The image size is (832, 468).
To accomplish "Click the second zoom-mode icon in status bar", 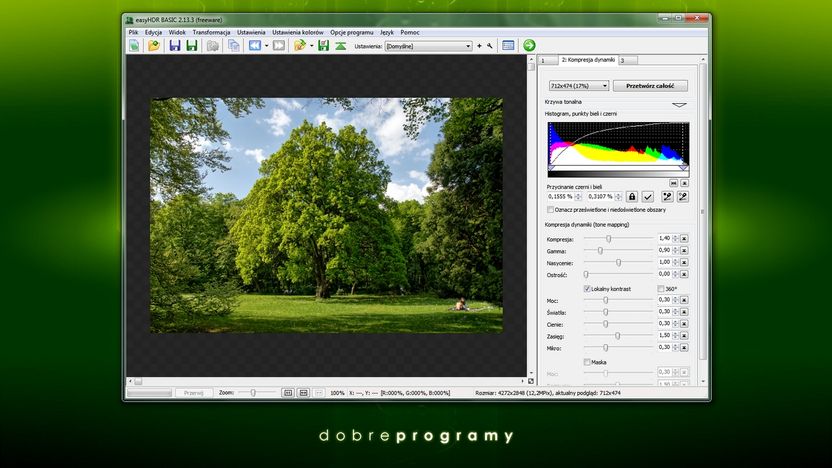I will coord(304,393).
